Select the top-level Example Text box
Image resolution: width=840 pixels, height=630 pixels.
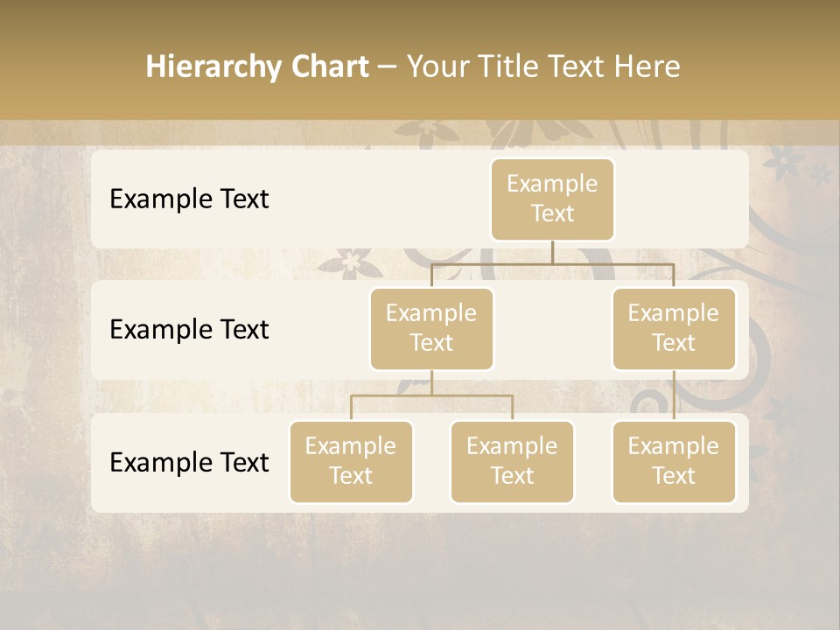[x=552, y=199]
